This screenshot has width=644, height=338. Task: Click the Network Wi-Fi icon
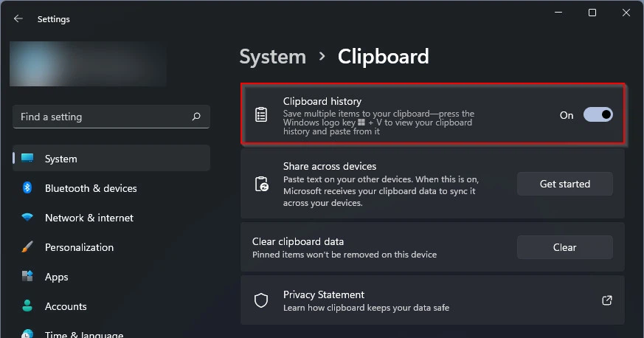click(x=27, y=218)
